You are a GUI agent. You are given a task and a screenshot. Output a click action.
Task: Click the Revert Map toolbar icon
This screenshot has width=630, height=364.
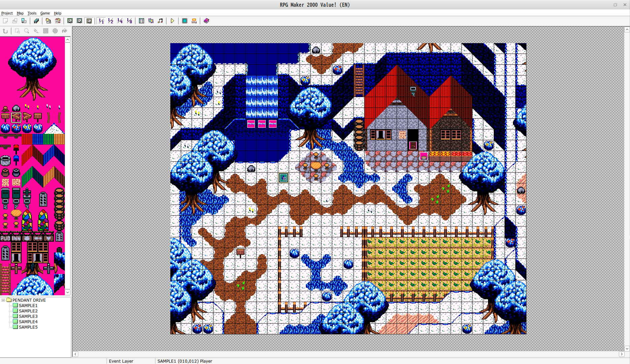[x=58, y=21]
